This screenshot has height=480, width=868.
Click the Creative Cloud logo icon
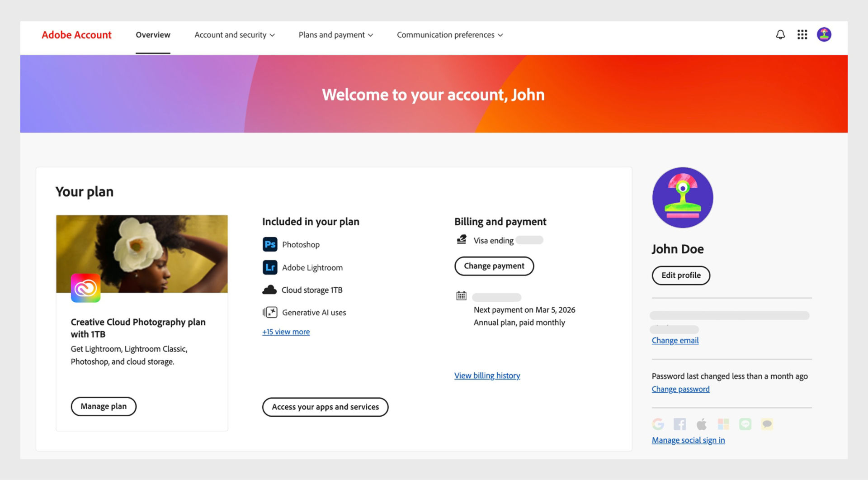(x=85, y=288)
